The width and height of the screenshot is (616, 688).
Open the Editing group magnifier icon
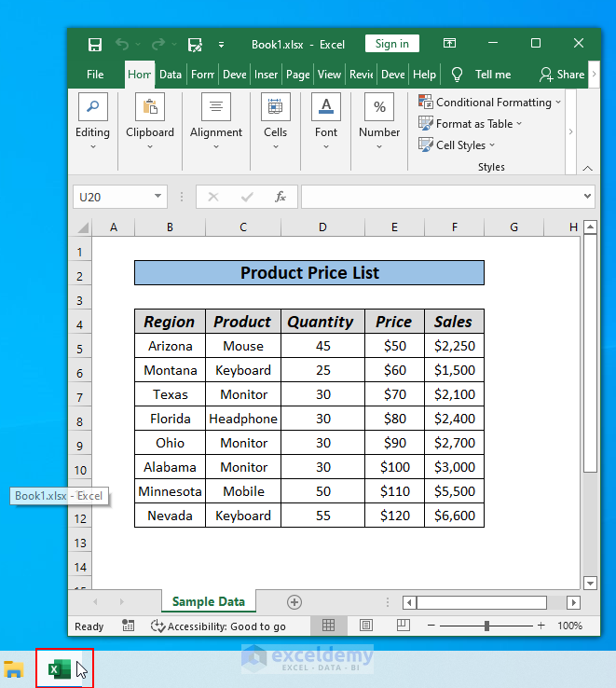click(93, 106)
